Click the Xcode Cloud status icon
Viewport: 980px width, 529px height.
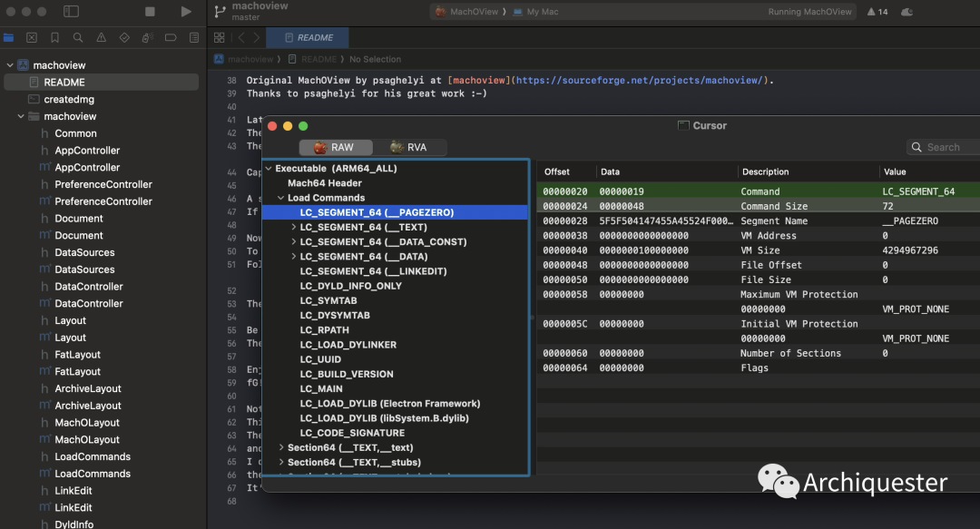[x=906, y=11]
